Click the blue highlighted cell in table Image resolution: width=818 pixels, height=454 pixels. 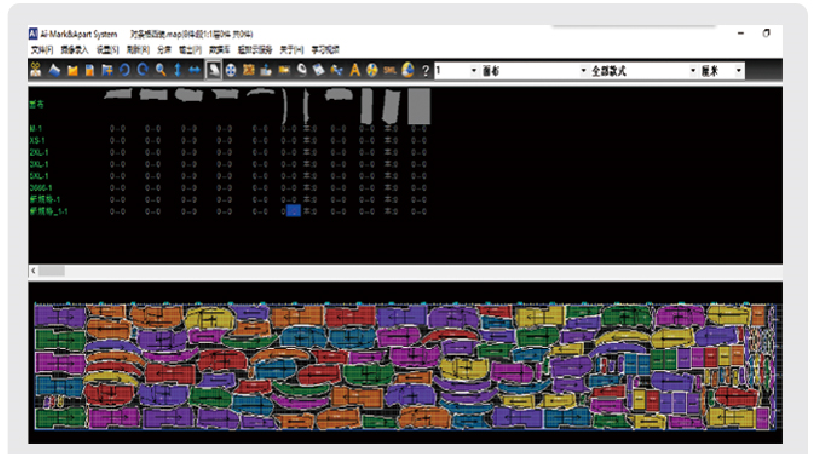coord(293,211)
